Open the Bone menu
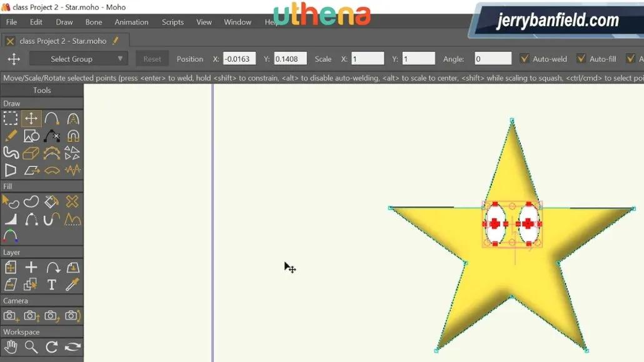Viewport: 644px width, 362px height. (94, 22)
